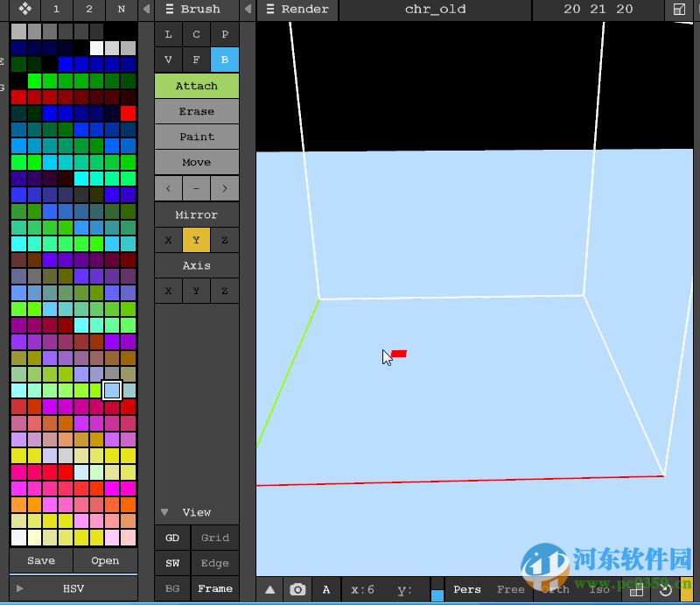Click the brush size x:6 field
This screenshot has height=605, width=700.
click(363, 589)
